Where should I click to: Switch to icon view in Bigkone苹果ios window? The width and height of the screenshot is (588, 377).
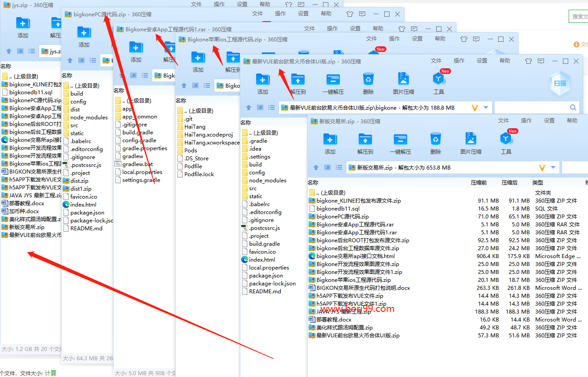click(195, 85)
